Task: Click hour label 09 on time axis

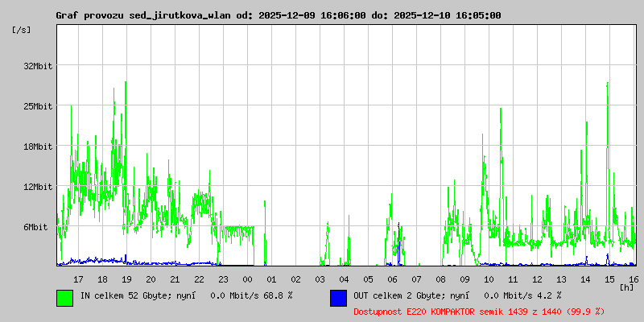Action: click(x=465, y=279)
